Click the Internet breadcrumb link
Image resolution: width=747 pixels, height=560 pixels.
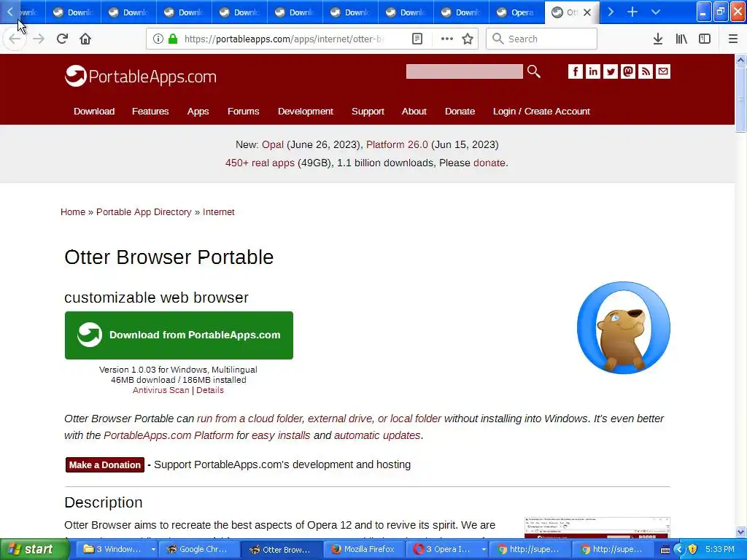point(219,212)
